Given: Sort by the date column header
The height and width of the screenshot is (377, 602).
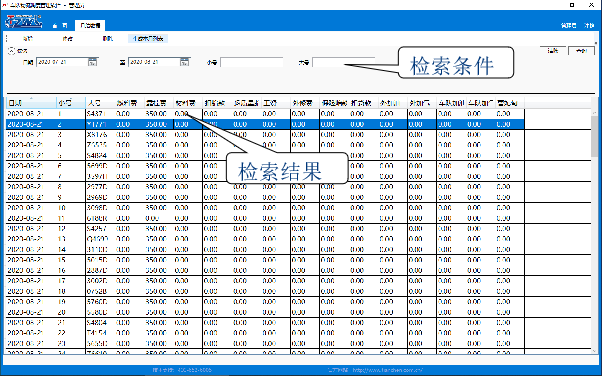Looking at the screenshot, I should 31,103.
